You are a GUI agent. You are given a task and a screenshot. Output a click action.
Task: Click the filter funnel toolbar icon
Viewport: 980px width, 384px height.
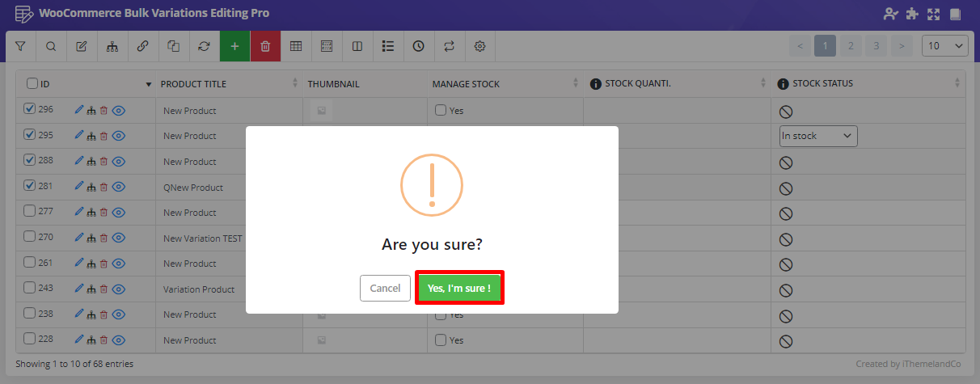(20, 46)
